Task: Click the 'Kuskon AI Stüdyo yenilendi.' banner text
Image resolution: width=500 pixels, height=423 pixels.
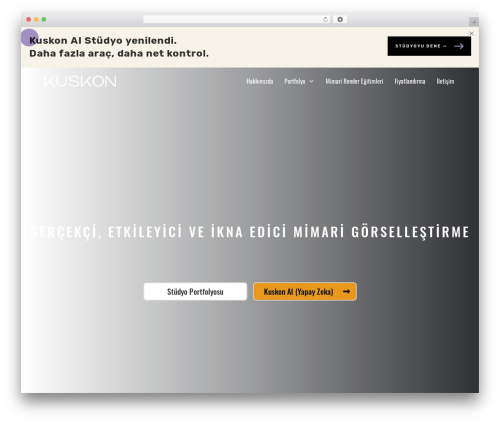Action: 103,41
